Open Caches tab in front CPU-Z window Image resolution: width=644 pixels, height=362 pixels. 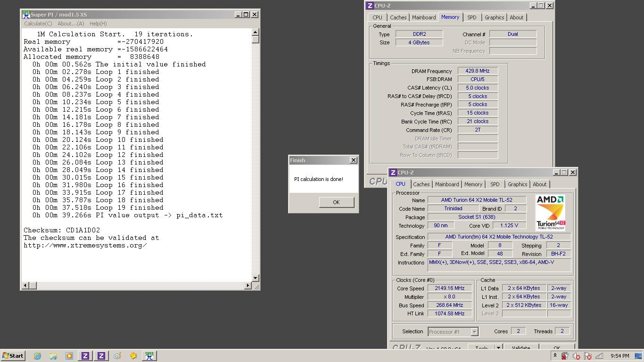[421, 184]
